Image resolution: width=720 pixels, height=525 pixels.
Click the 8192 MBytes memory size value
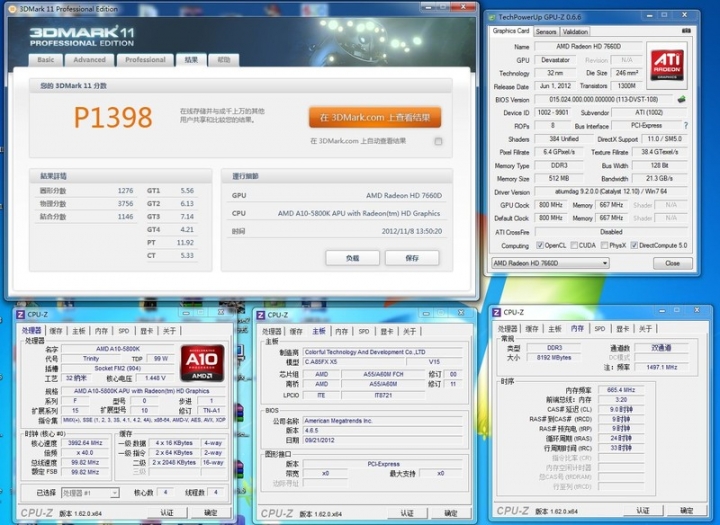[x=554, y=357]
